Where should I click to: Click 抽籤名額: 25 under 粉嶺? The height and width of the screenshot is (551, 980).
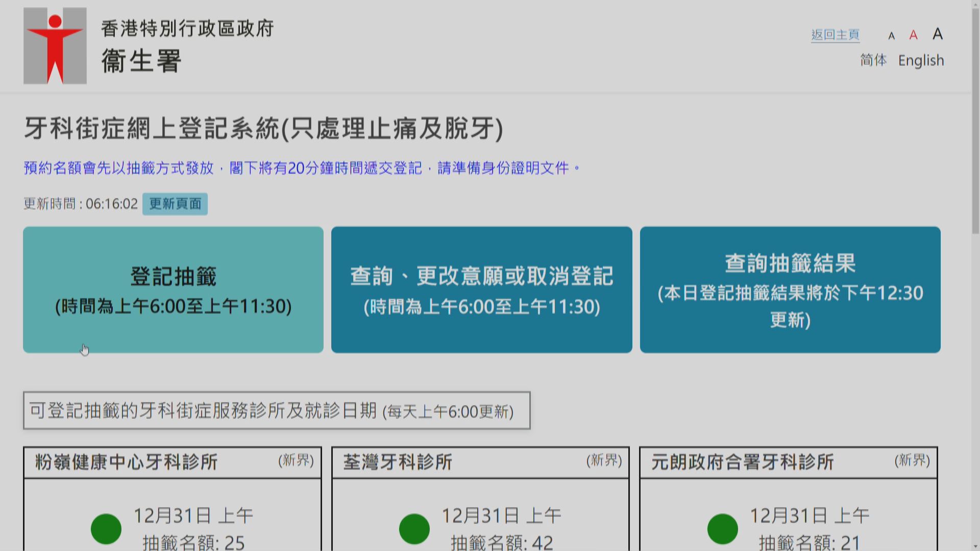tap(193, 542)
